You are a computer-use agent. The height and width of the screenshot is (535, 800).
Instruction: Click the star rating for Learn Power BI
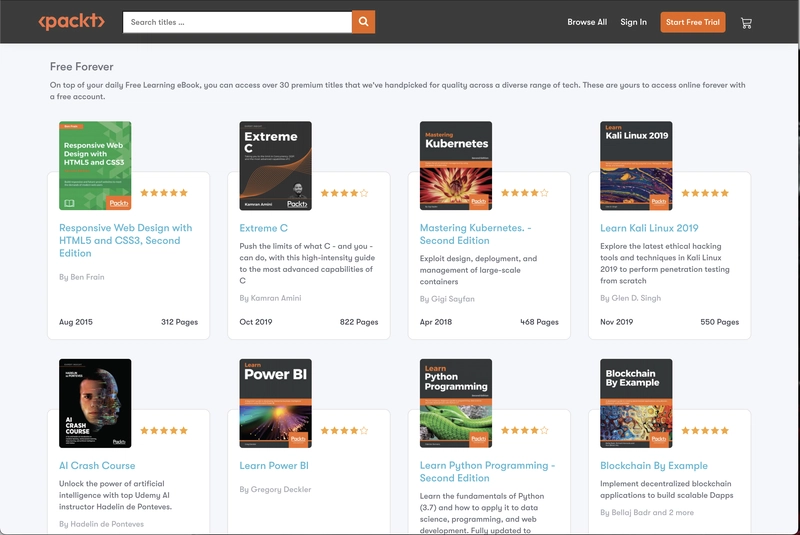(x=344, y=430)
